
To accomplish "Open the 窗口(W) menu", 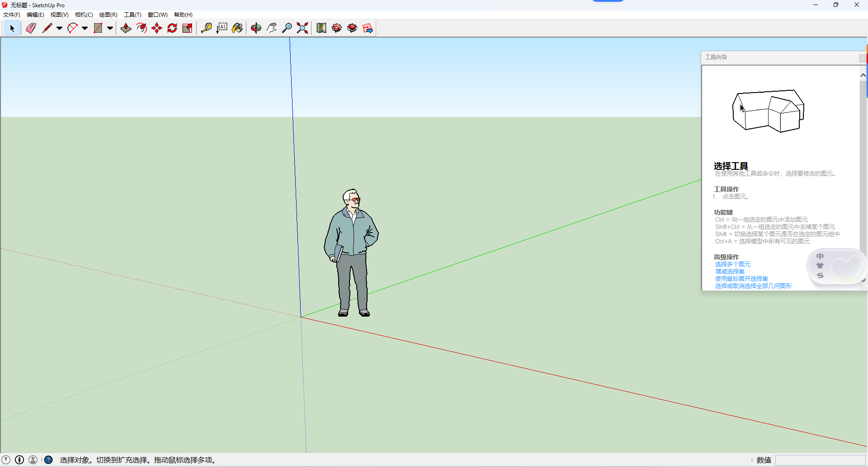I will 157,14.
